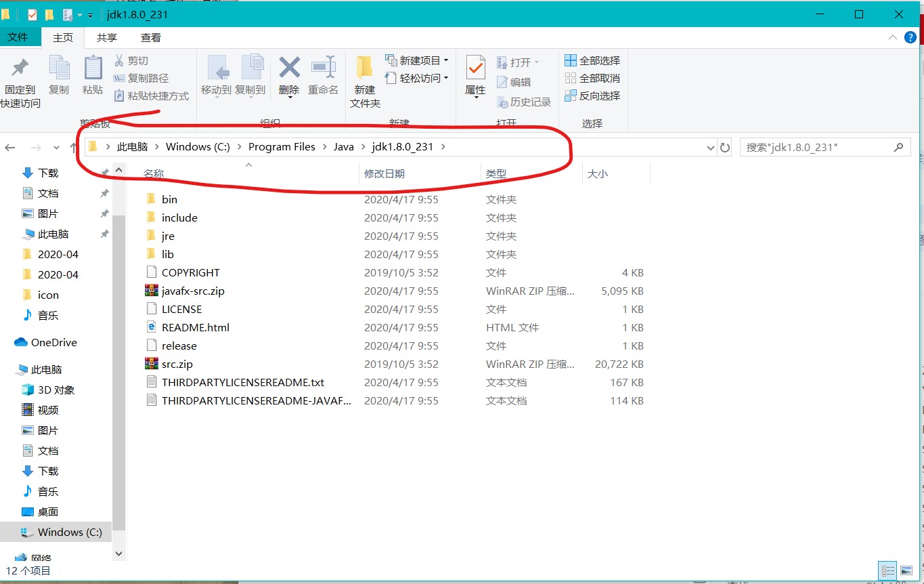
Task: Select the bin folder
Action: click(x=169, y=199)
